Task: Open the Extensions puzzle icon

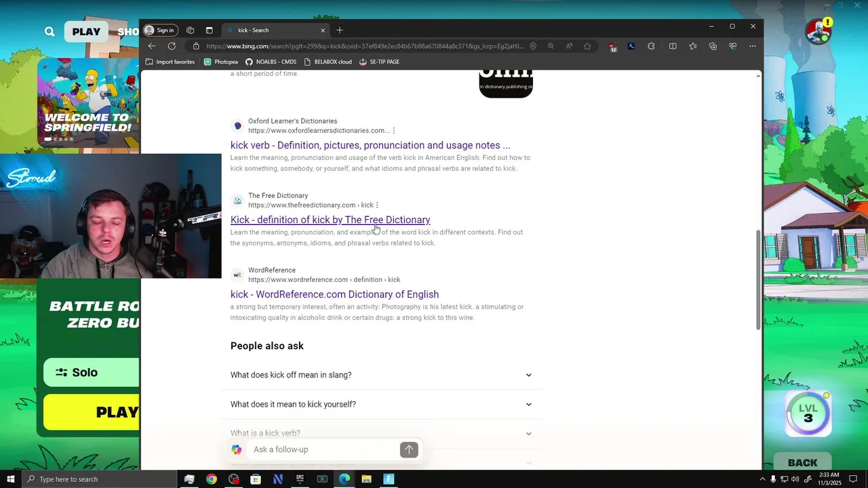Action: 651,46
